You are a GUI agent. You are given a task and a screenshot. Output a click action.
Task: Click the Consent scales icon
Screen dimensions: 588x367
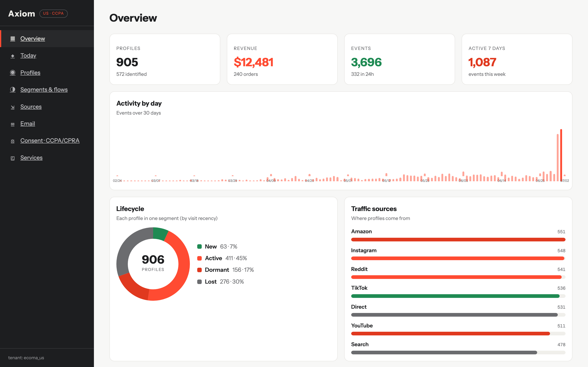point(13,141)
